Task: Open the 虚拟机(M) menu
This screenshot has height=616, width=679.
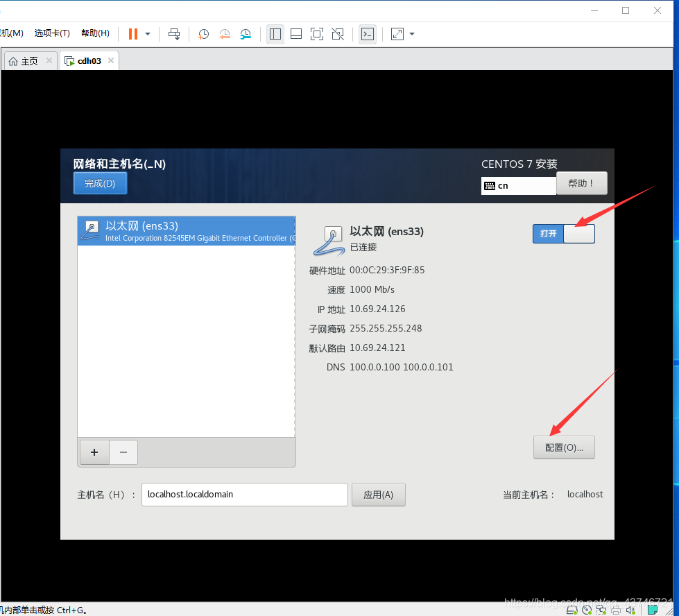Action: coord(12,33)
